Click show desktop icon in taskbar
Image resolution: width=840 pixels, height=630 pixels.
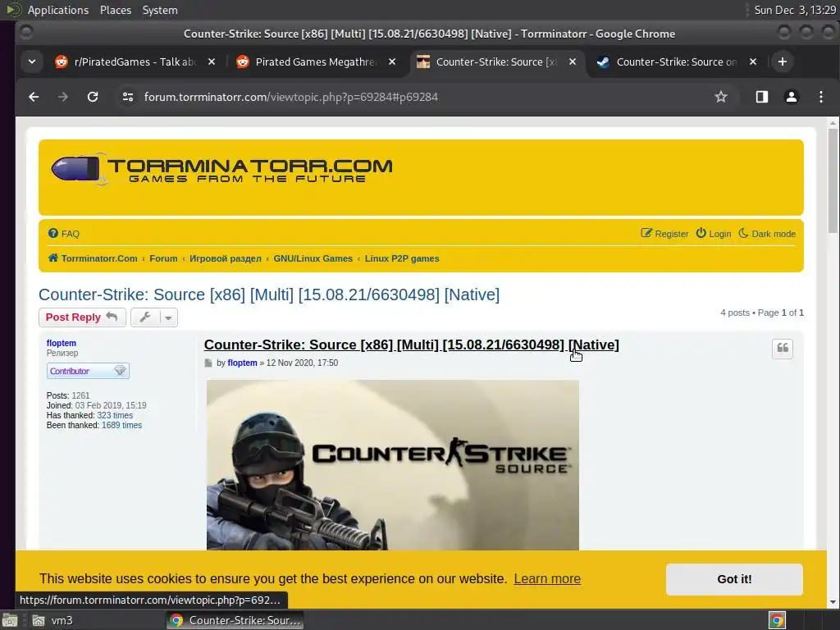coord(10,620)
